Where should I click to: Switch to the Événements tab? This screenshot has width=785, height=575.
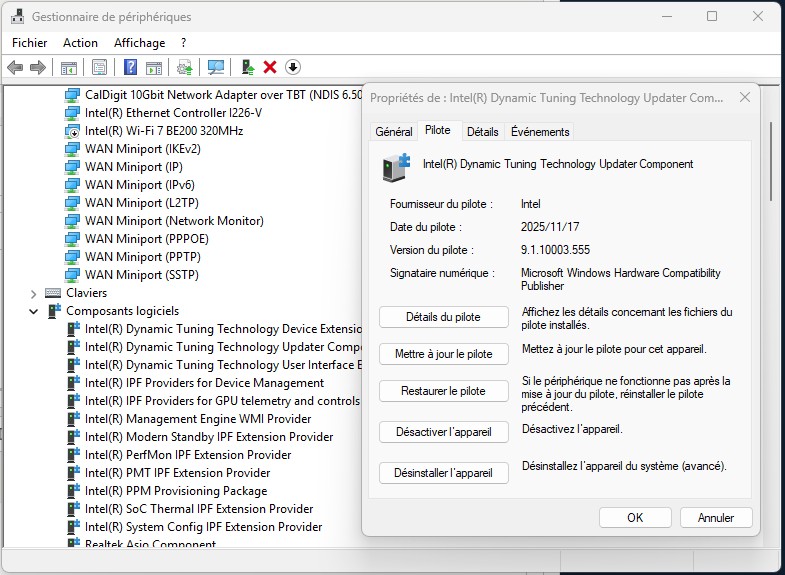(540, 132)
